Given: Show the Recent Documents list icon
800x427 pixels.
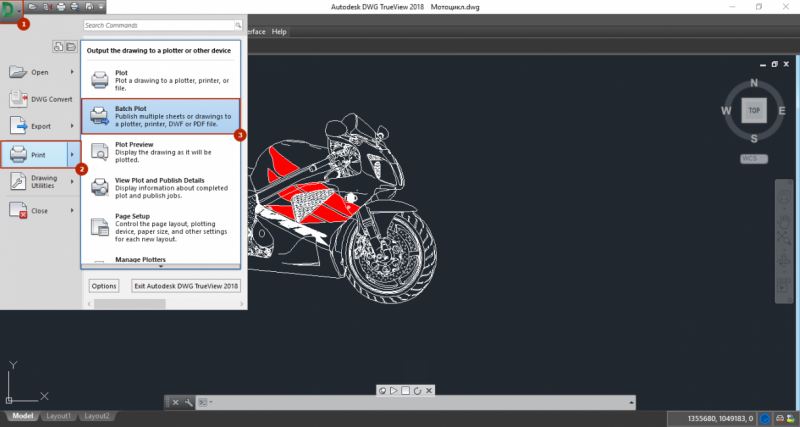Looking at the screenshot, I should coord(58,46).
